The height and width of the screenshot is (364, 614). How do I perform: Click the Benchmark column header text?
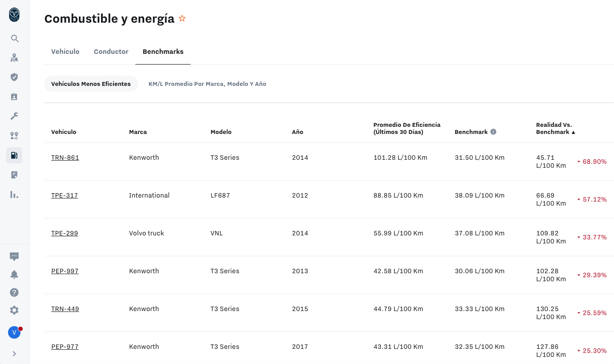coord(471,132)
